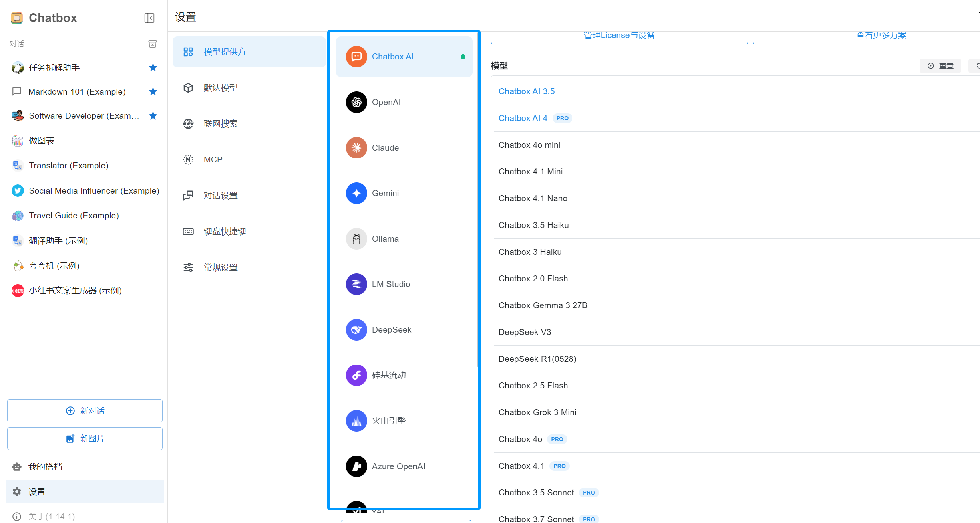Open Travel Guide (Example) chat
The width and height of the screenshot is (980, 523).
tap(85, 216)
